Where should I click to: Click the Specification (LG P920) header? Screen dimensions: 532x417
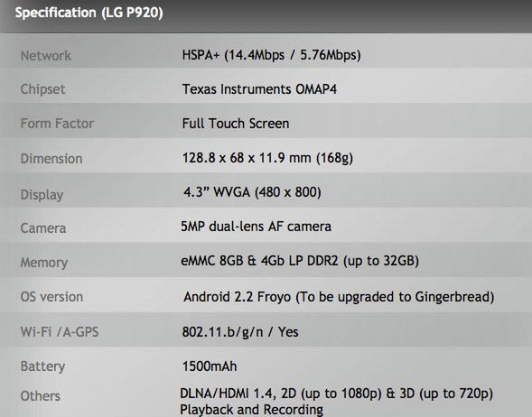click(x=89, y=13)
